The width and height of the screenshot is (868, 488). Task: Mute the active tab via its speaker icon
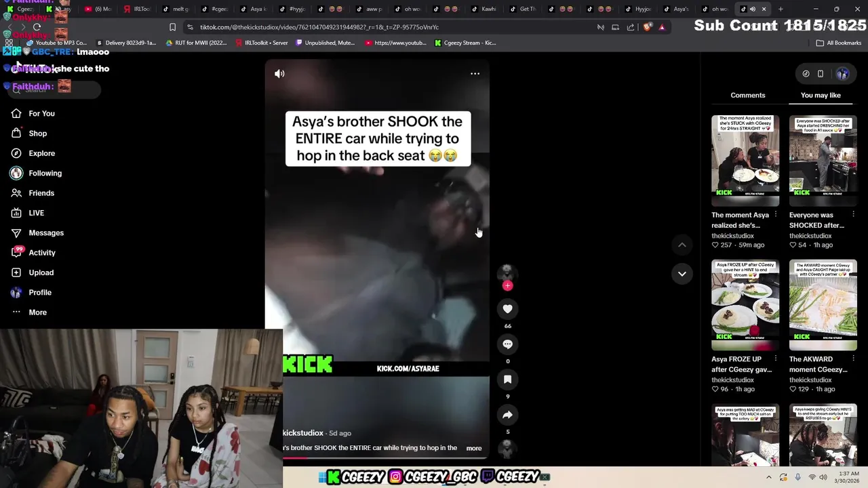(x=753, y=9)
